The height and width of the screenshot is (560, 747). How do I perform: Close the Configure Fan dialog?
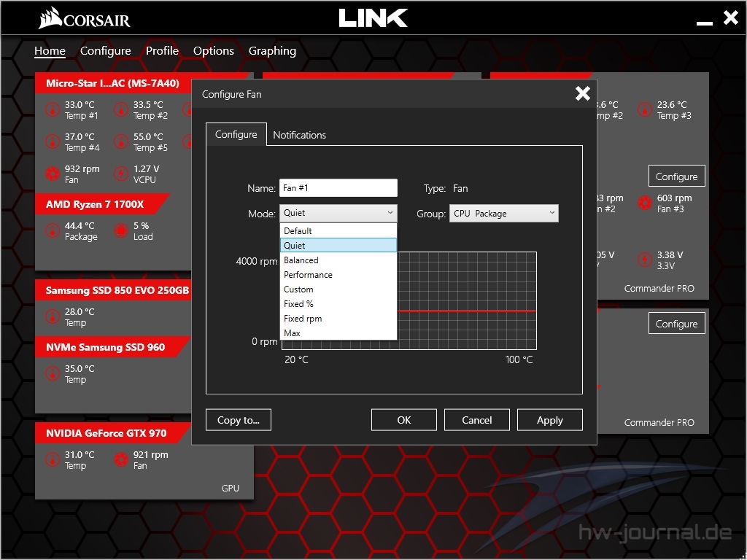(583, 93)
